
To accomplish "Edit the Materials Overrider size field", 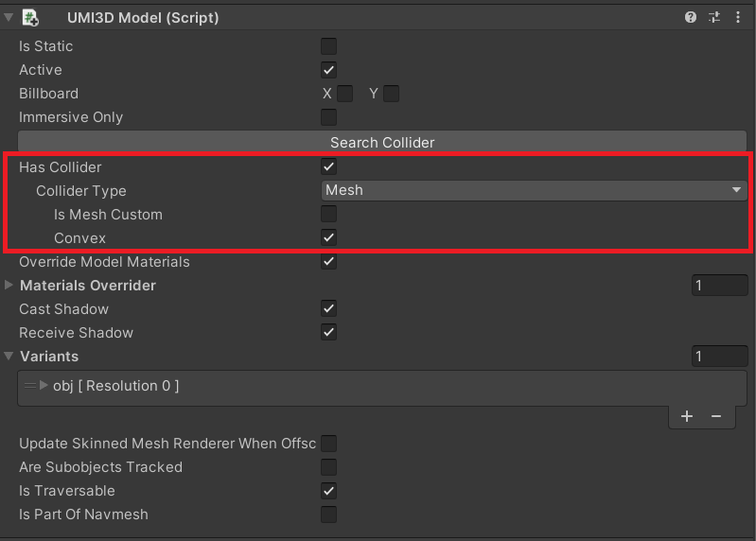I will point(719,286).
